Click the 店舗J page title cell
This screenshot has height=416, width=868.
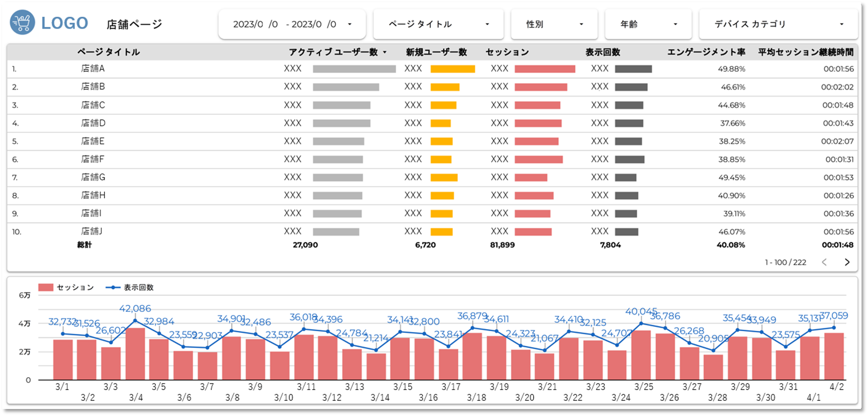[x=92, y=231]
